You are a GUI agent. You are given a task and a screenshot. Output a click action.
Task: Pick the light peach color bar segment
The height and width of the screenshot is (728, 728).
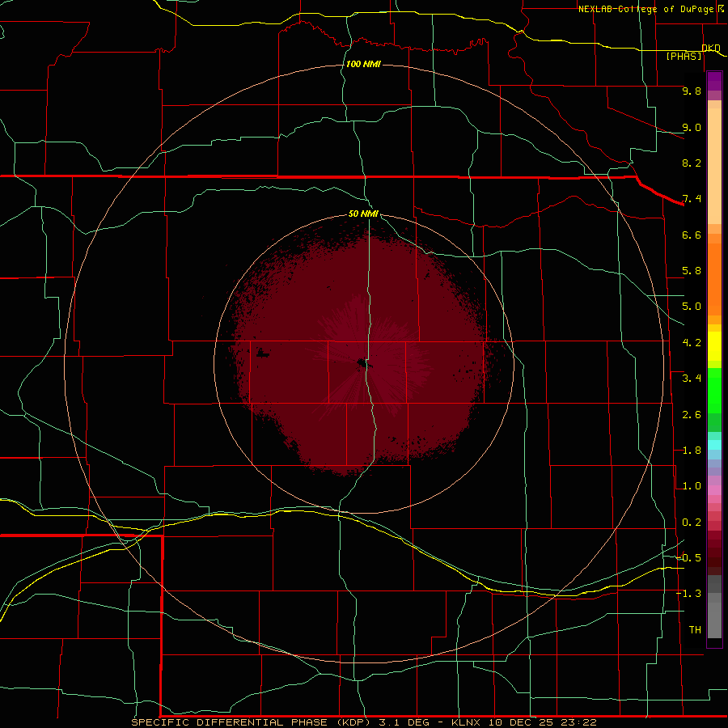pos(714,166)
